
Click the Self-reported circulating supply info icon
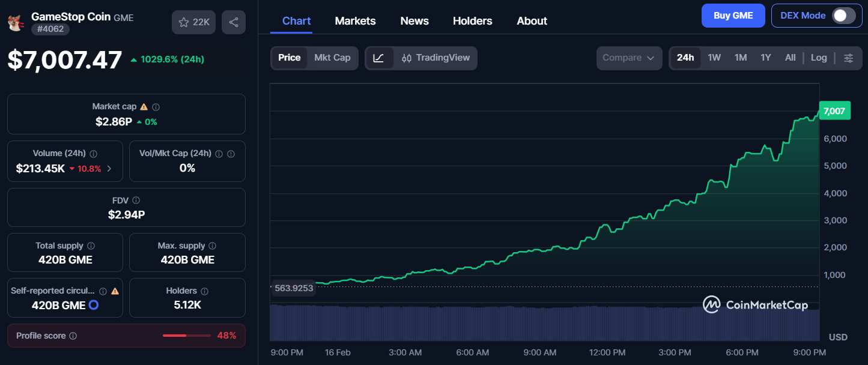pos(103,291)
